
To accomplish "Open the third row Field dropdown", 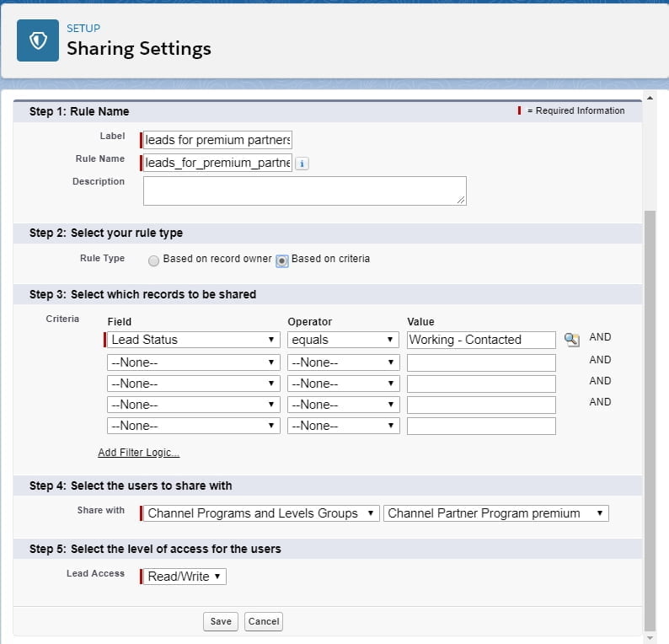I will pos(193,384).
